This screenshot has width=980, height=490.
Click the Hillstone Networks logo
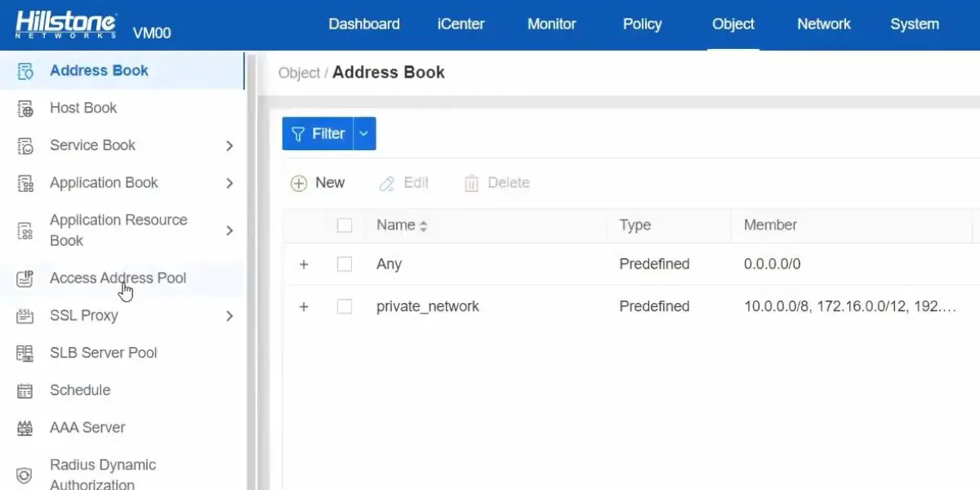65,25
